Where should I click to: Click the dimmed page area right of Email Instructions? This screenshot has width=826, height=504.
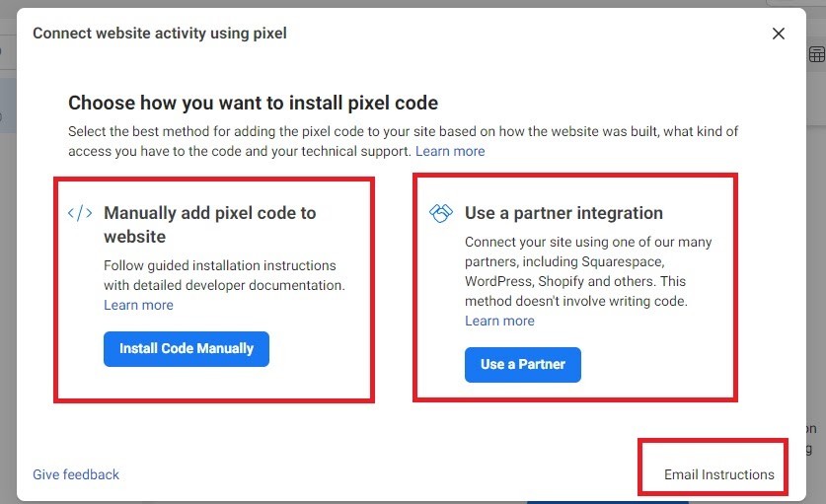coord(815,464)
